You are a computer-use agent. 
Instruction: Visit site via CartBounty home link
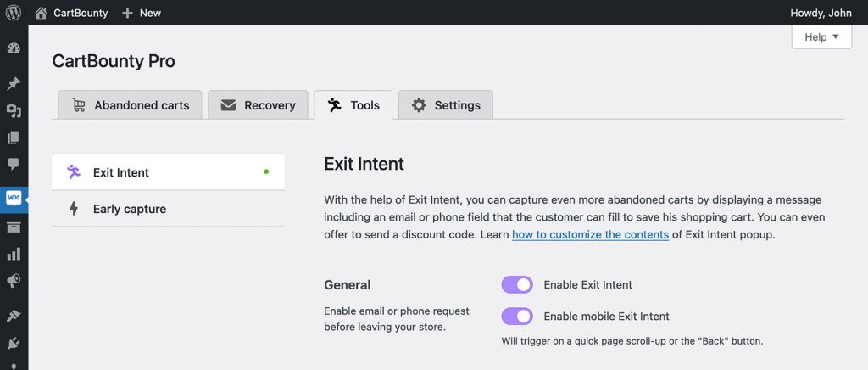tap(71, 13)
